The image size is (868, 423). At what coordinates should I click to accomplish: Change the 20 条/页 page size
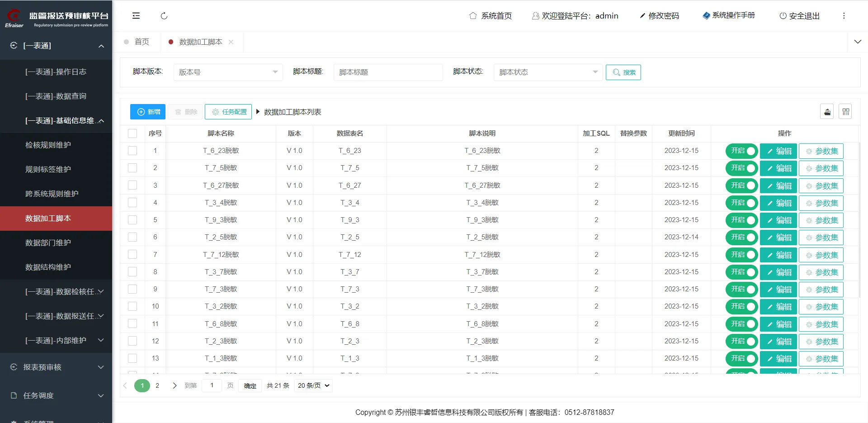313,385
